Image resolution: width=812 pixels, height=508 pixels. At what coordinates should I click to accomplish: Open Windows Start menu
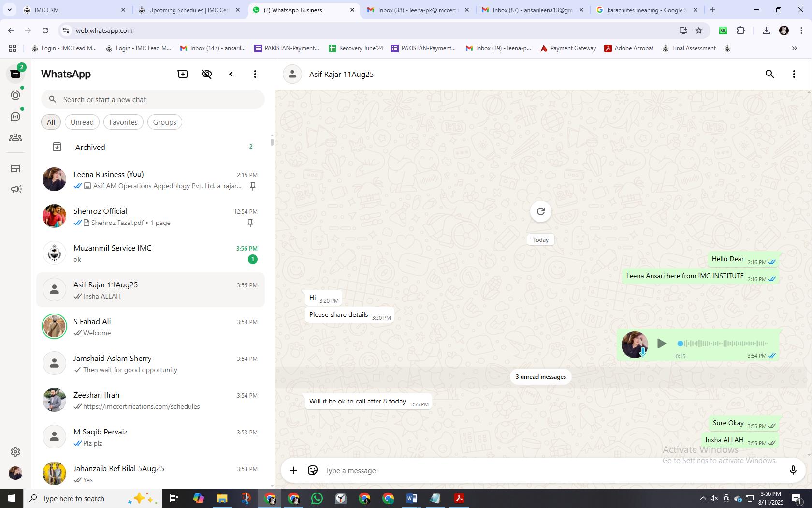coord(12,498)
